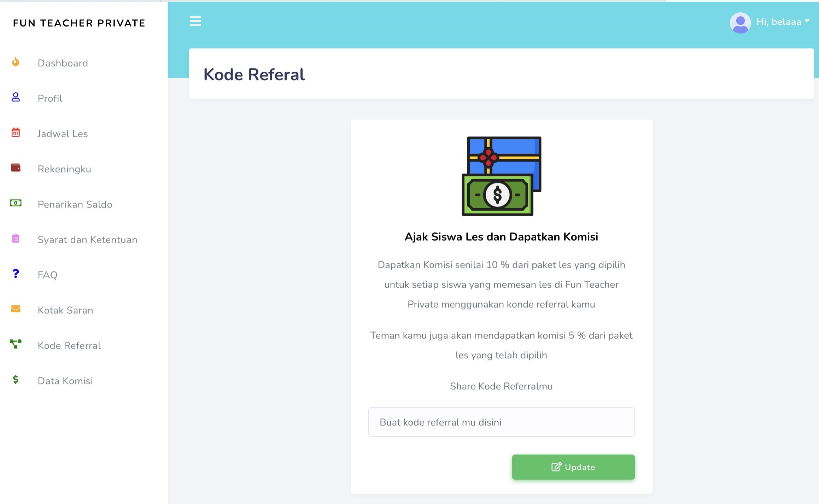
Task: Click the gift and money illustration
Action: pyautogui.click(x=501, y=176)
